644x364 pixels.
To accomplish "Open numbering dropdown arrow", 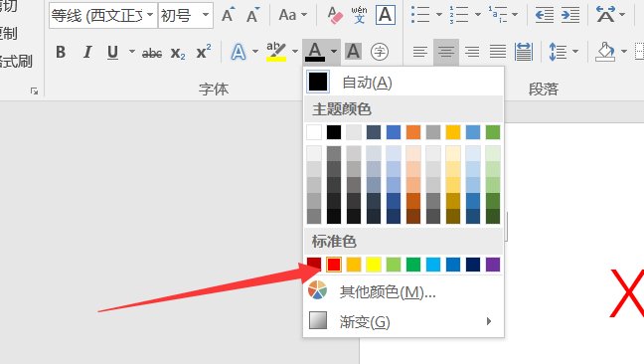I will tap(478, 15).
